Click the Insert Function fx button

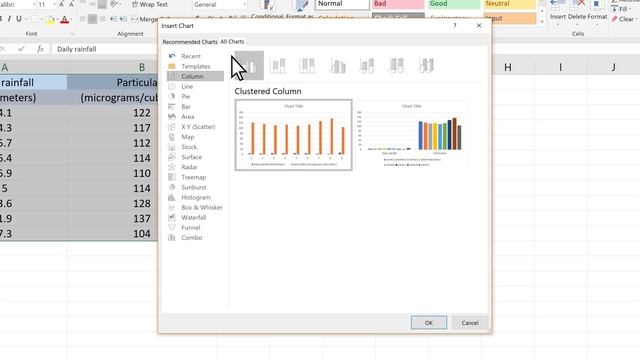(40, 49)
